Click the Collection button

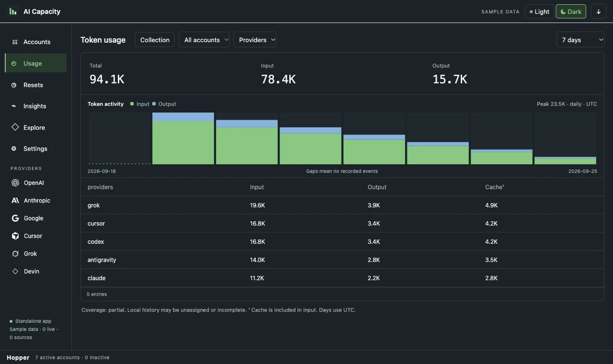tap(155, 40)
